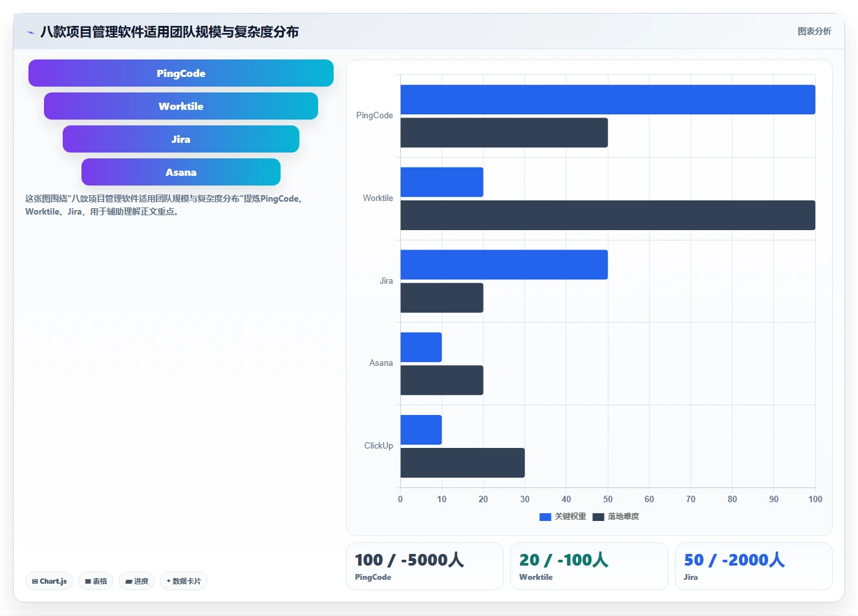Click Asana's dark 落地难度 bar

coord(442,380)
